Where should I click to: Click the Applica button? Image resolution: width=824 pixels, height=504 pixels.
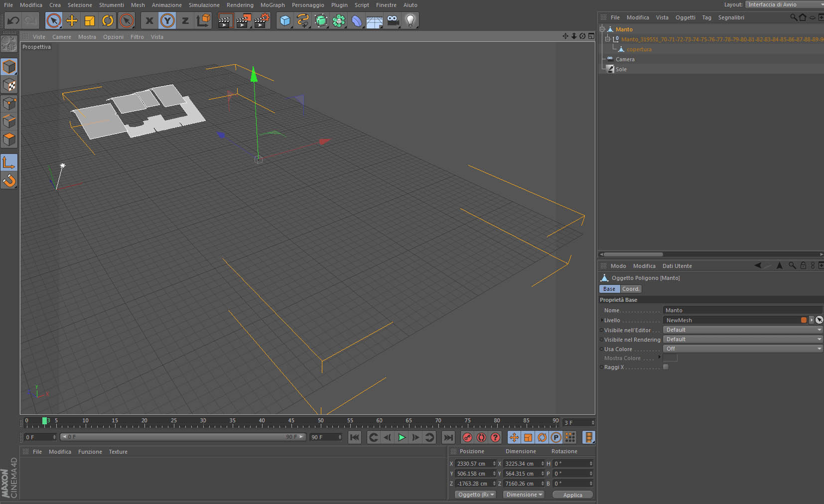[x=572, y=495]
